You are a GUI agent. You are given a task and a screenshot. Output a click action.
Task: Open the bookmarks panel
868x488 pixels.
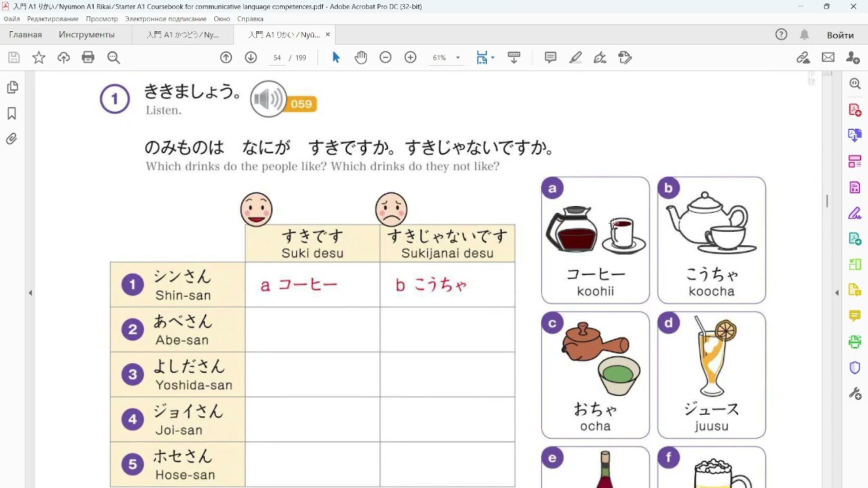(x=12, y=113)
